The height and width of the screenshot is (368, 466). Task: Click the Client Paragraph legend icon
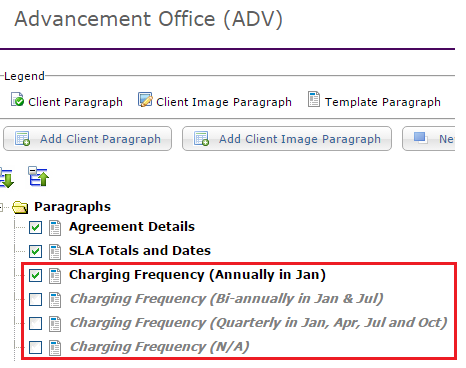click(17, 100)
